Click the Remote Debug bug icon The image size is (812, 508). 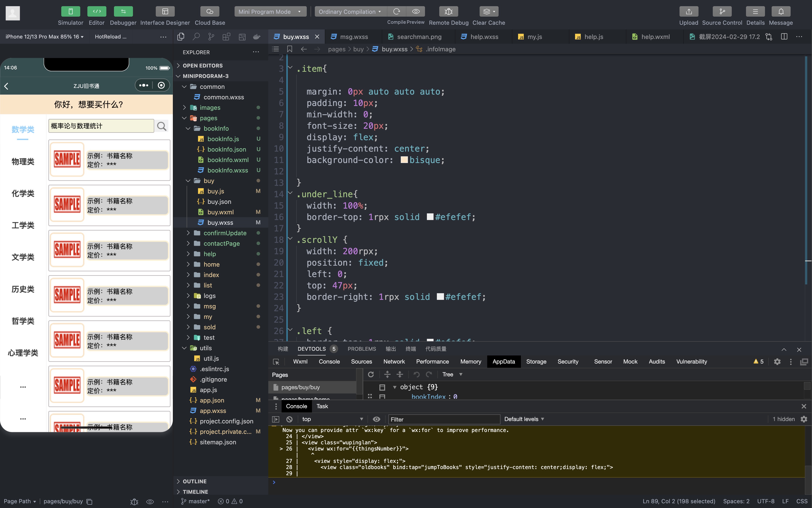(x=448, y=11)
